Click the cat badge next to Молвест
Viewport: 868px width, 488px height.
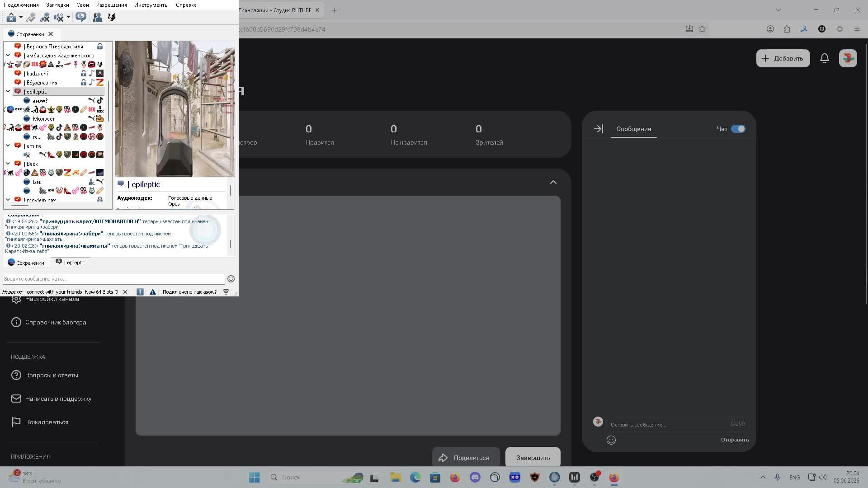[x=100, y=118]
